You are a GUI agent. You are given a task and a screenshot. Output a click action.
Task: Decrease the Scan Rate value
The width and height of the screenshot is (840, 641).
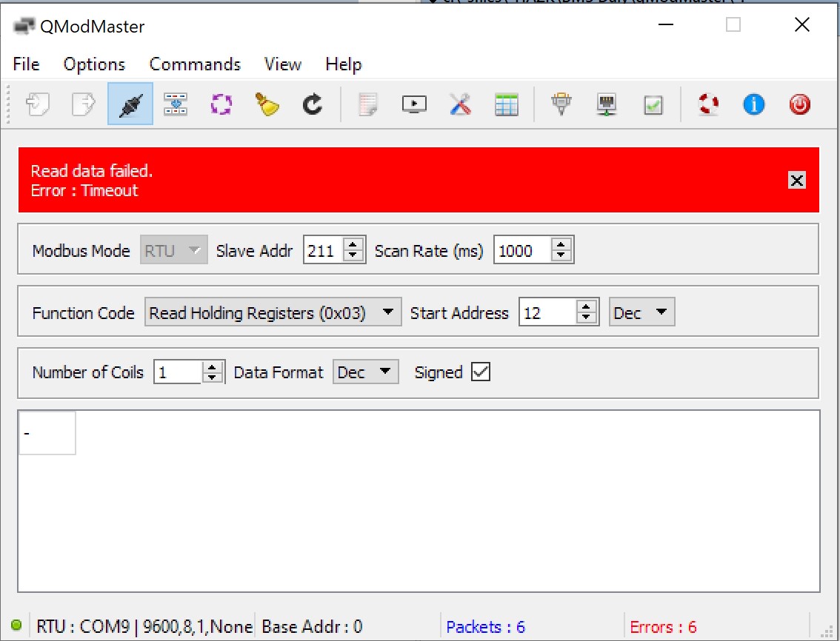coord(560,255)
